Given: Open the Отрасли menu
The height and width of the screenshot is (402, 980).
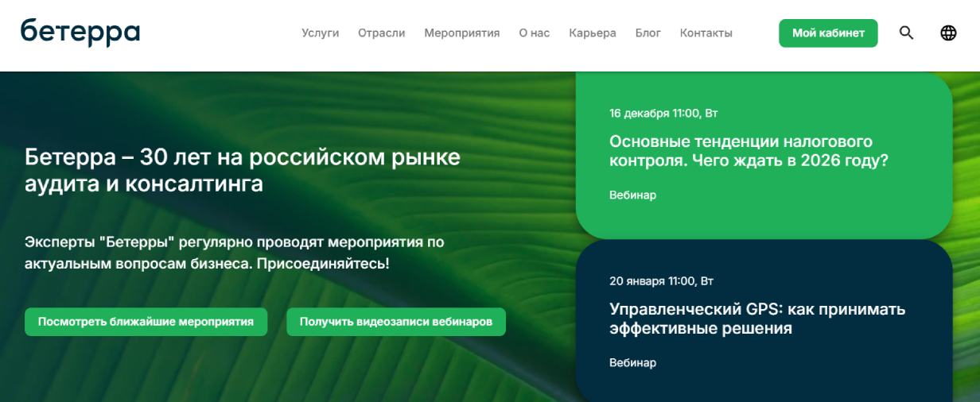Looking at the screenshot, I should [382, 33].
